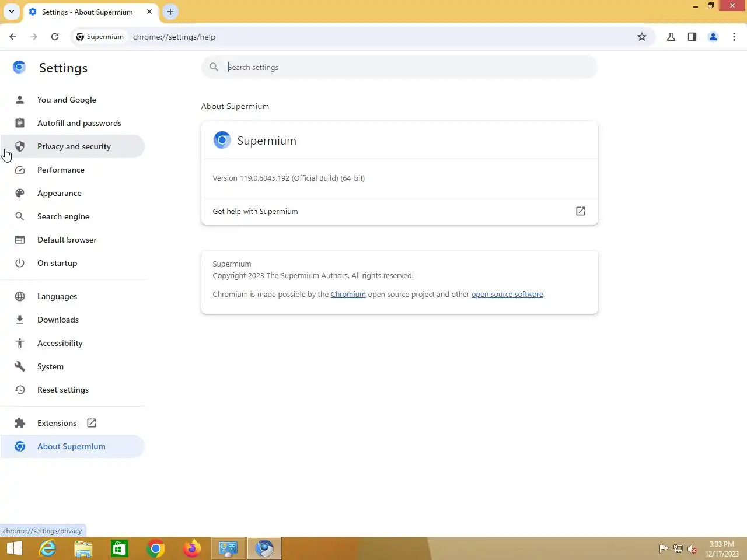This screenshot has width=747, height=560.
Task: Click the browser back arrow
Action: [13, 37]
